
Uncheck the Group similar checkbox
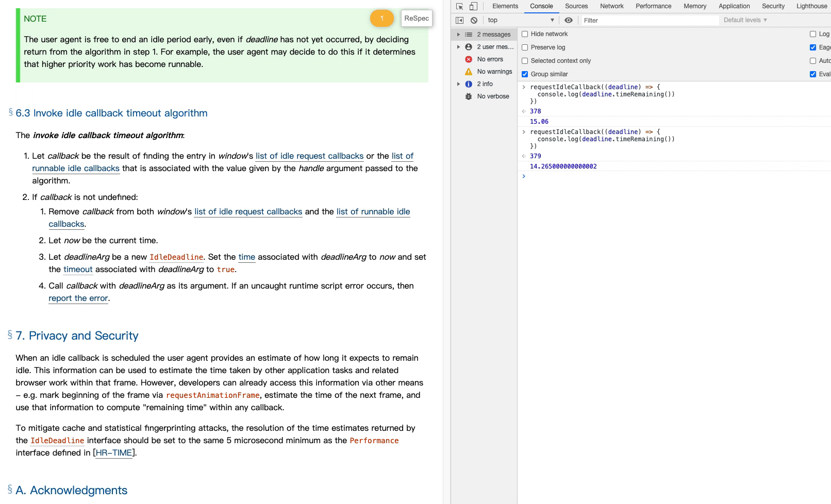[525, 74]
